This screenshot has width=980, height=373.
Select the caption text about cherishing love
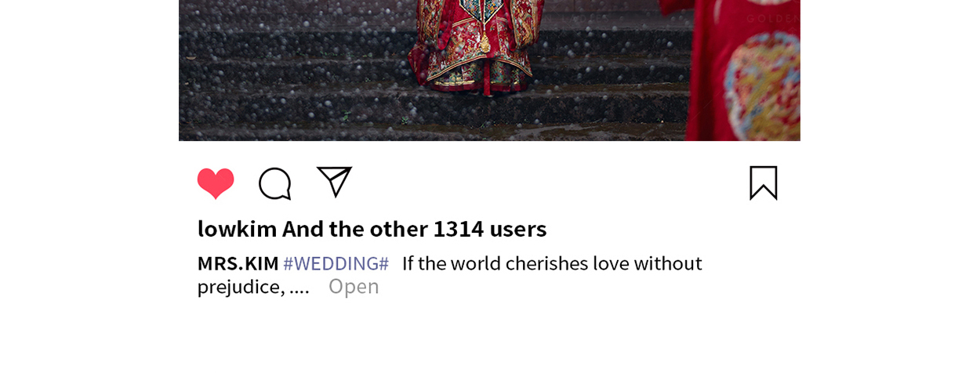[x=450, y=275]
